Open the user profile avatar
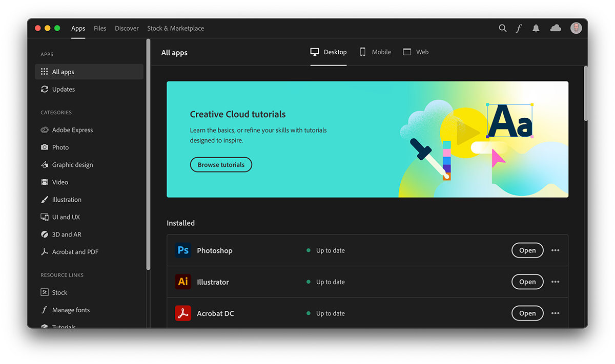 [x=576, y=28]
